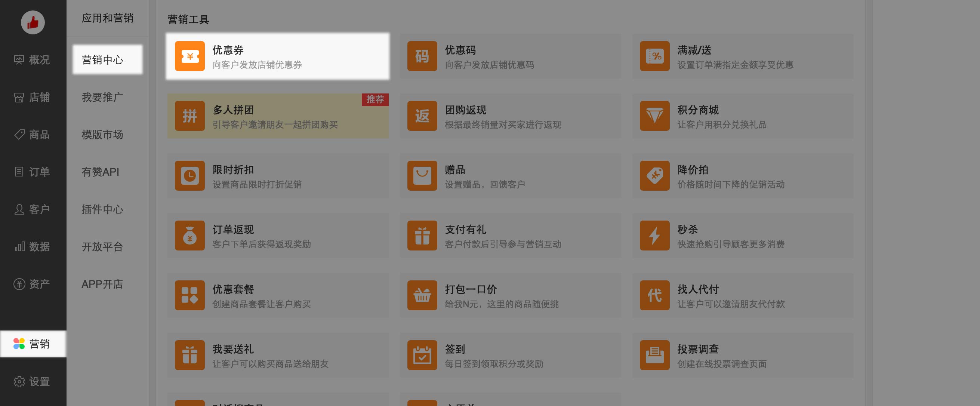Click the 打包一口价 basket icon
Viewport: 980px width, 406px height.
point(422,295)
